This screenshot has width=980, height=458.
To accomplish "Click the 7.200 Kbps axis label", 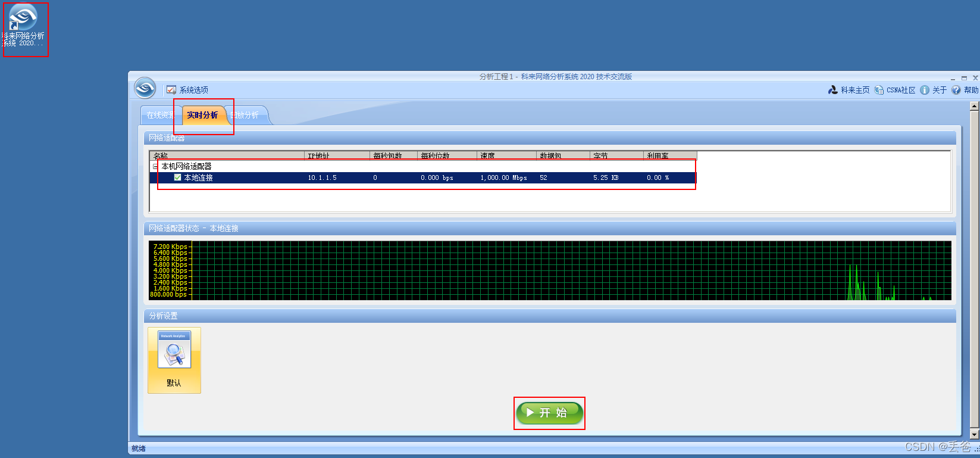I will [x=170, y=247].
